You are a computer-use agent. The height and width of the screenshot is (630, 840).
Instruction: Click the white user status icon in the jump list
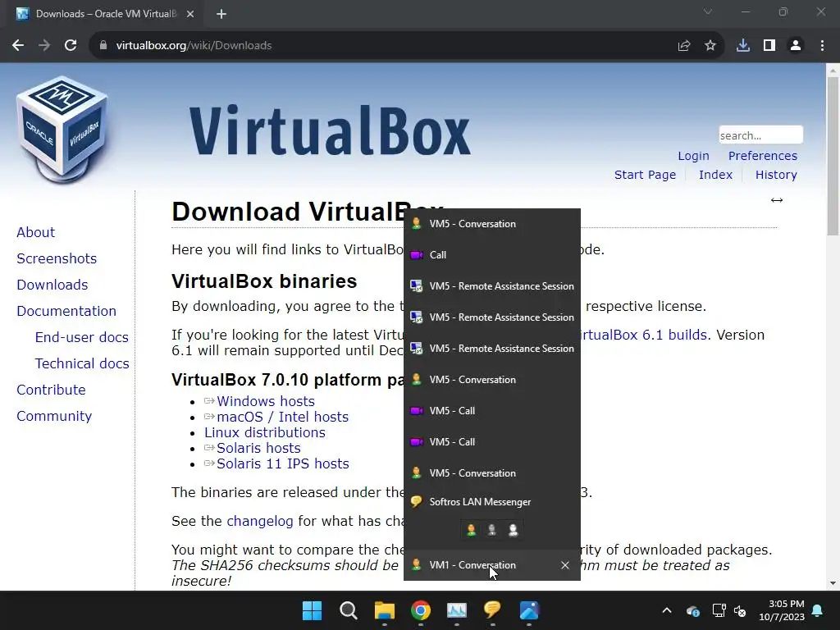513,531
